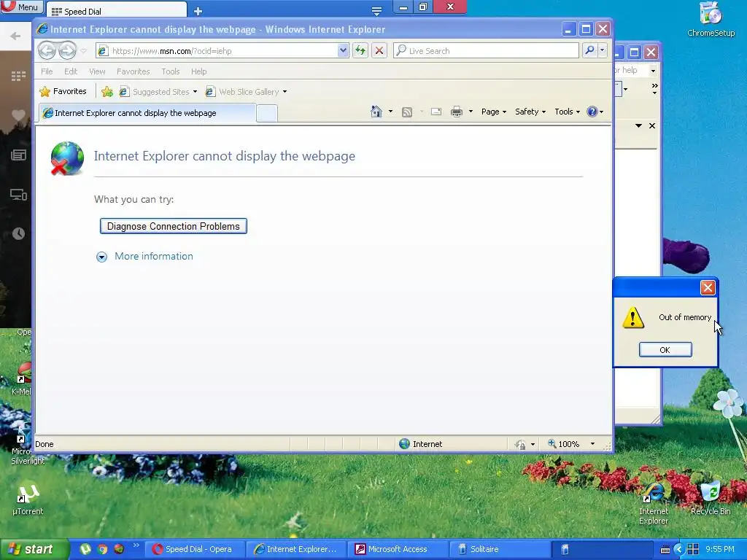Open the Tools command bar dropdown

coord(567,112)
